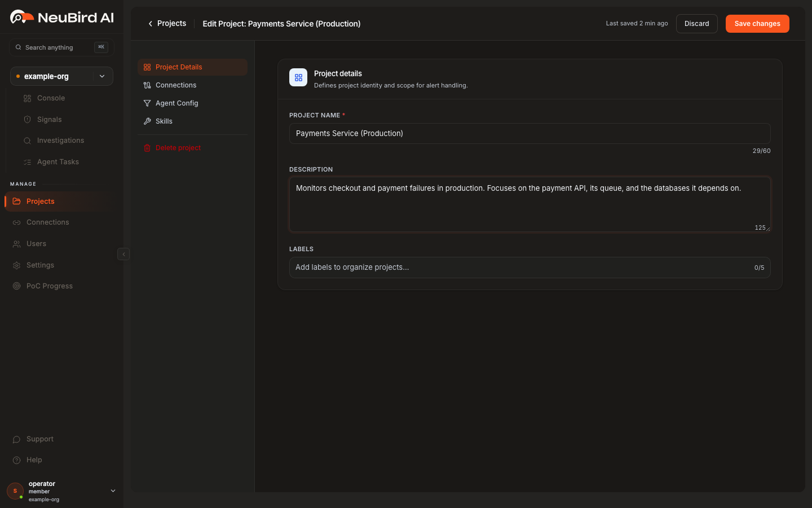Open Settings in the Manage section
812x508 pixels.
[61, 265]
